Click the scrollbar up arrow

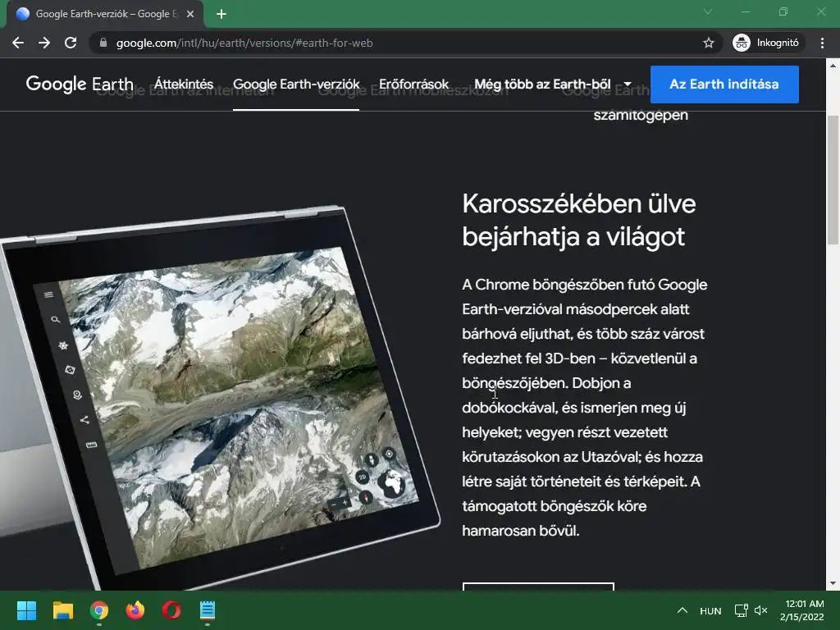pos(833,66)
